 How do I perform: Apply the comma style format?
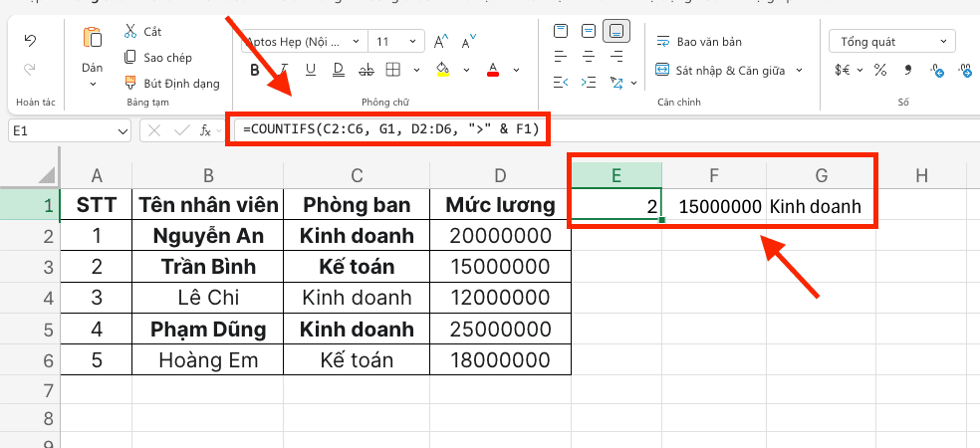click(908, 70)
